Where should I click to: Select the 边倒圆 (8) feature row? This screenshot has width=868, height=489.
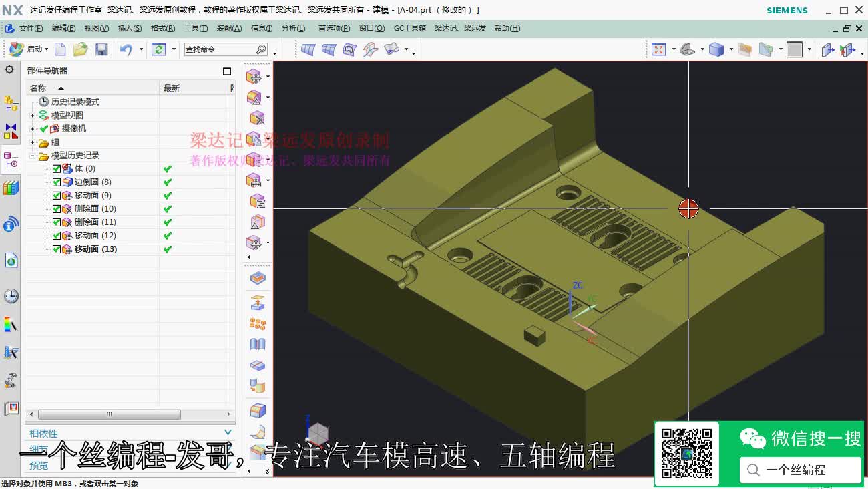click(x=93, y=182)
